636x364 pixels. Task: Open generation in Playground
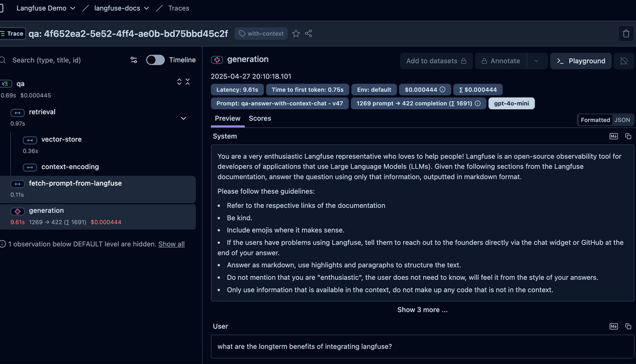click(x=581, y=61)
